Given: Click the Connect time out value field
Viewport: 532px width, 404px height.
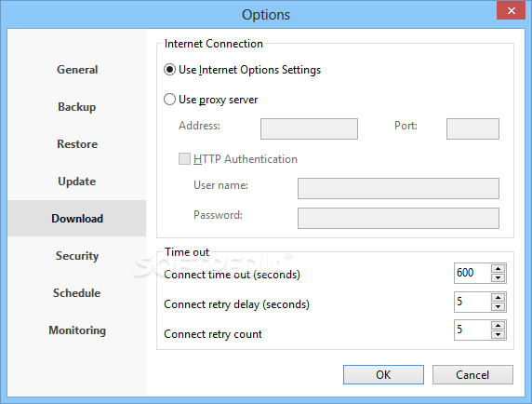Looking at the screenshot, I should tap(472, 273).
